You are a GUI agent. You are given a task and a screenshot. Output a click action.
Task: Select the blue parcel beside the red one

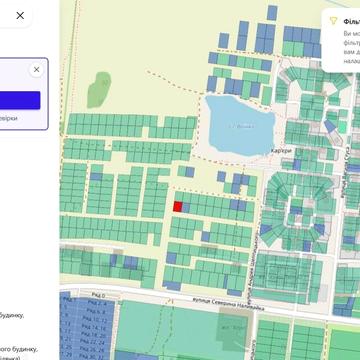pyautogui.click(x=186, y=208)
